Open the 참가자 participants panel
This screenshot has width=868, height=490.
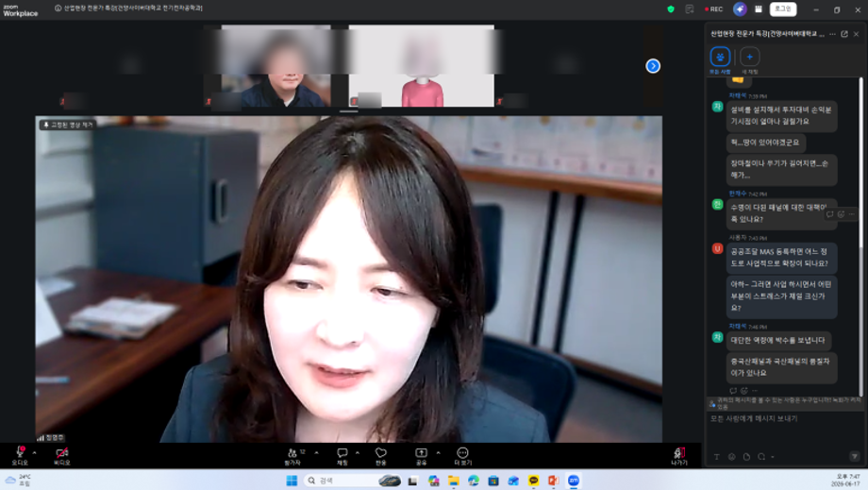tap(292, 456)
